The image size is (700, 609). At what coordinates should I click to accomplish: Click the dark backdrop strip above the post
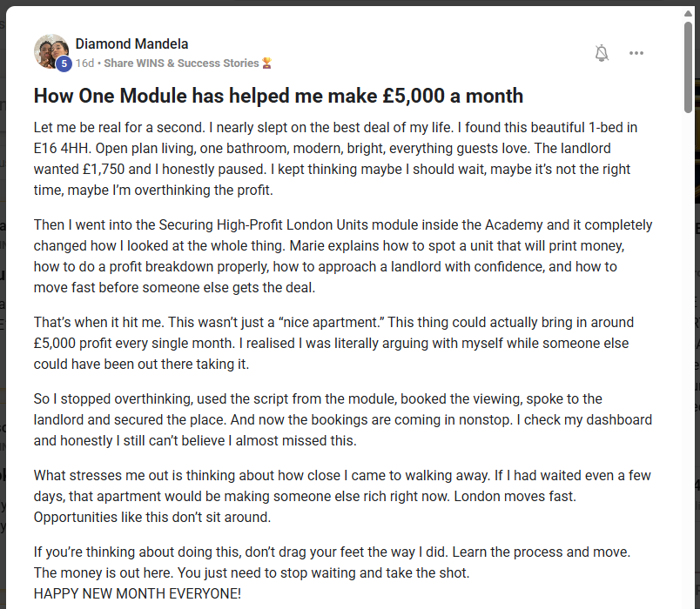tap(348, 3)
